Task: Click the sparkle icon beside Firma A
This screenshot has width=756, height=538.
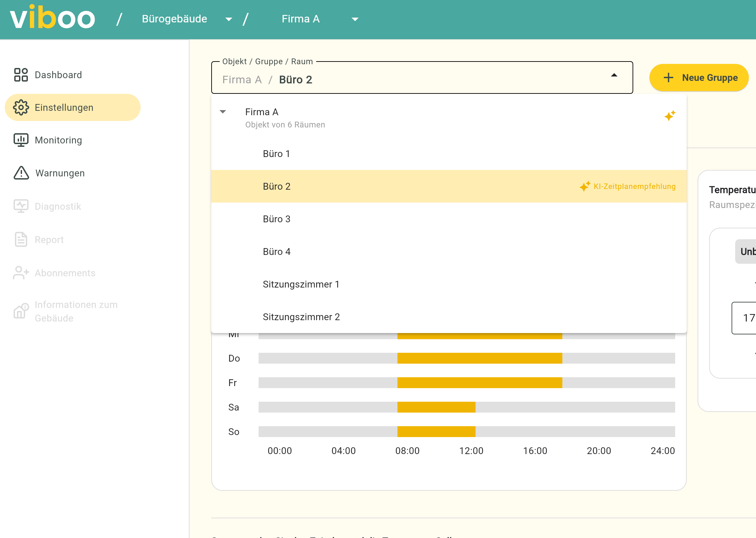Action: coord(670,116)
